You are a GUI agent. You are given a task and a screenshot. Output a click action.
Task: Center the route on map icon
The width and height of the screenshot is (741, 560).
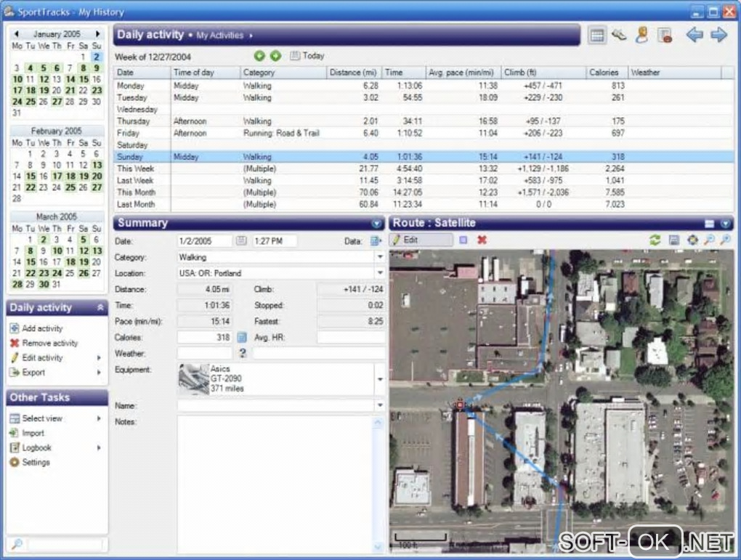pyautogui.click(x=692, y=240)
